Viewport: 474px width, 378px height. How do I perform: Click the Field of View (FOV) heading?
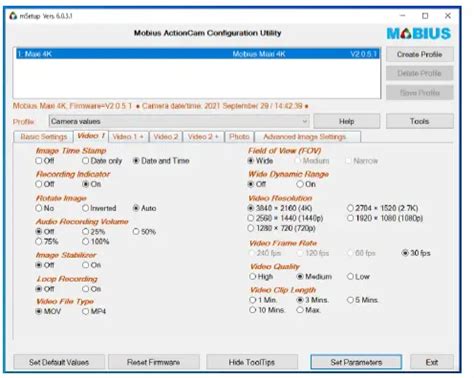(x=284, y=151)
